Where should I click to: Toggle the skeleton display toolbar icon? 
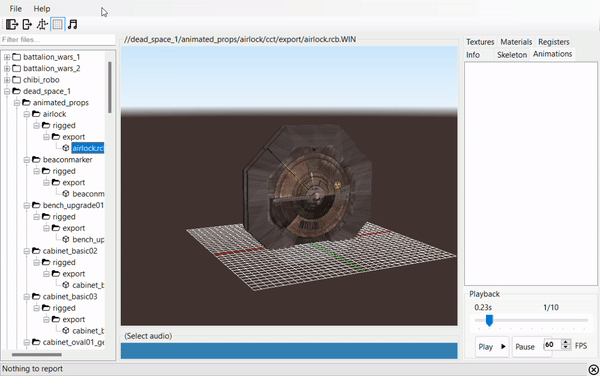pyautogui.click(x=42, y=24)
